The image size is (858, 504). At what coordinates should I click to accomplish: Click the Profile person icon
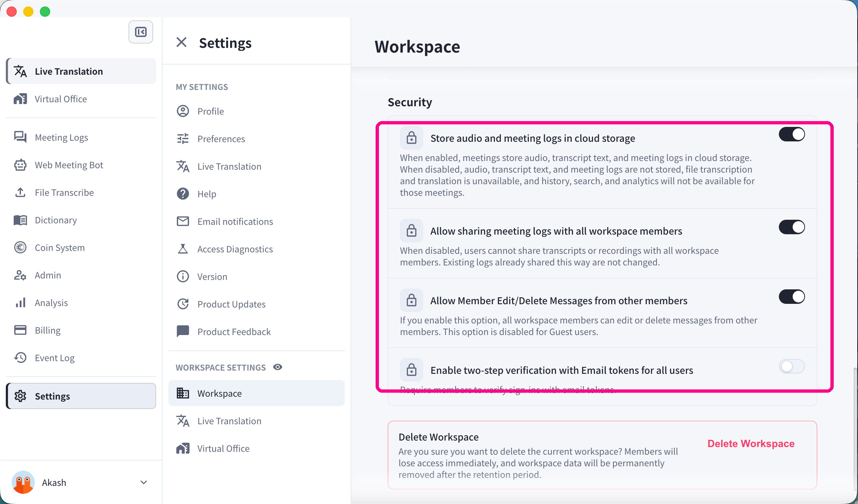coord(183,111)
